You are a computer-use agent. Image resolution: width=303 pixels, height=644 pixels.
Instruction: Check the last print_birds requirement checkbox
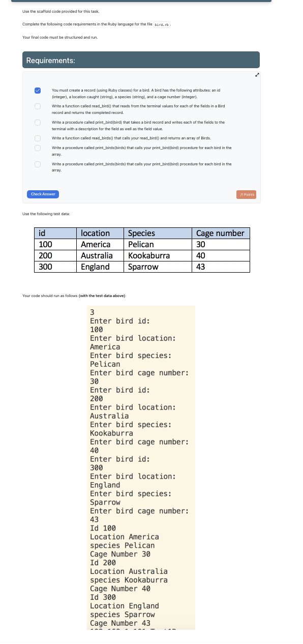pyautogui.click(x=37, y=164)
